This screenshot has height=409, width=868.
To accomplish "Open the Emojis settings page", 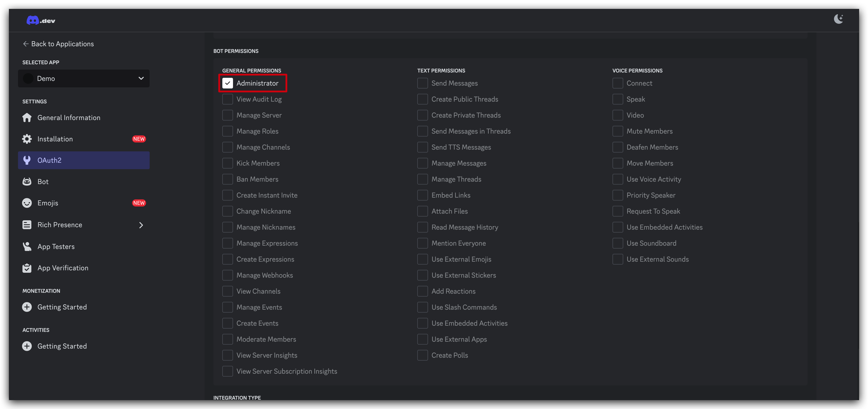I will pyautogui.click(x=84, y=203).
